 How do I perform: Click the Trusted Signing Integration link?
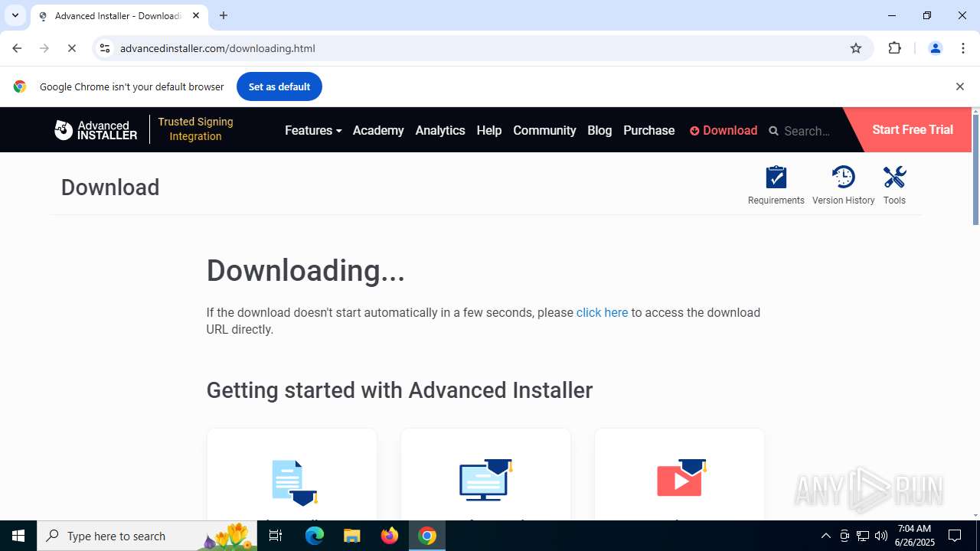[195, 129]
